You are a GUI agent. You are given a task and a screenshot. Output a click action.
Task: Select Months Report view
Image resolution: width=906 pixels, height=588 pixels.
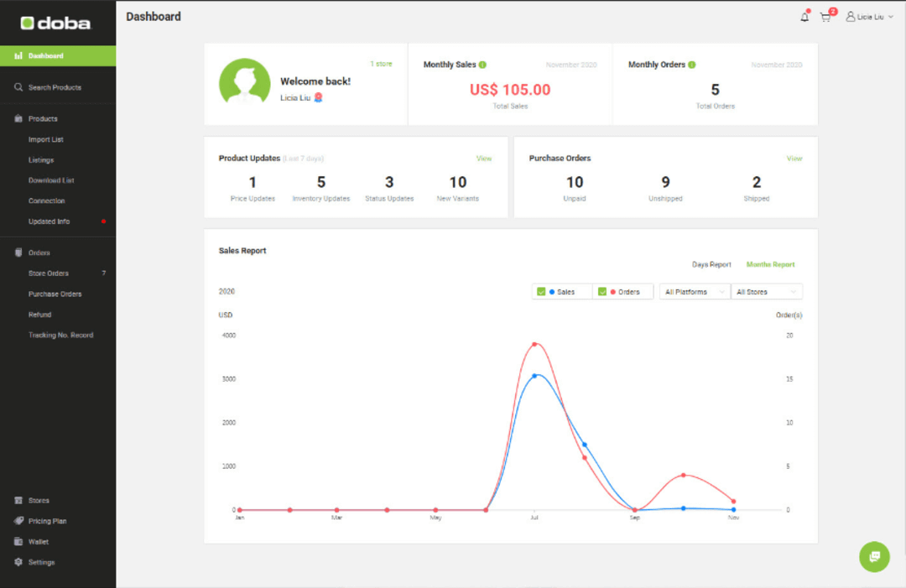pyautogui.click(x=770, y=264)
